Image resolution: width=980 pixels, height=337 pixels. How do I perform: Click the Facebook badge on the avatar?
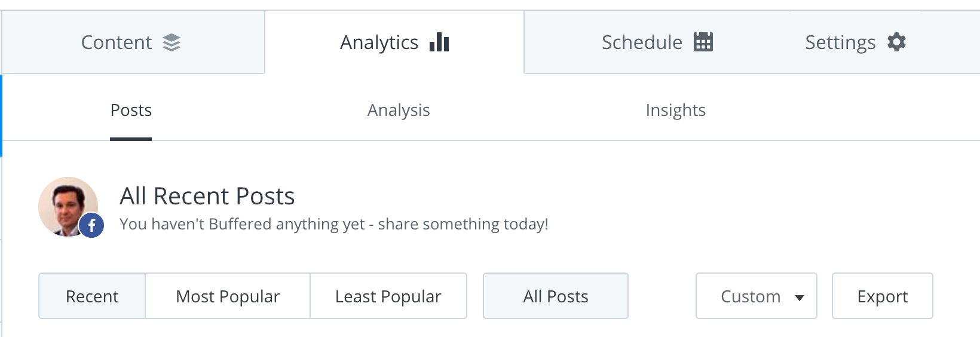tap(91, 225)
